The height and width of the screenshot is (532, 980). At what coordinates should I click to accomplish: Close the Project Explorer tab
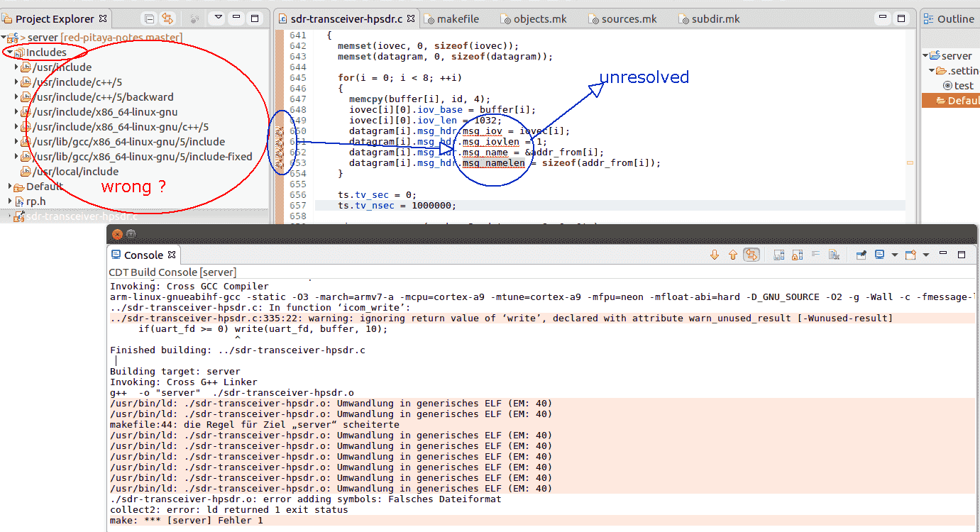tap(103, 18)
